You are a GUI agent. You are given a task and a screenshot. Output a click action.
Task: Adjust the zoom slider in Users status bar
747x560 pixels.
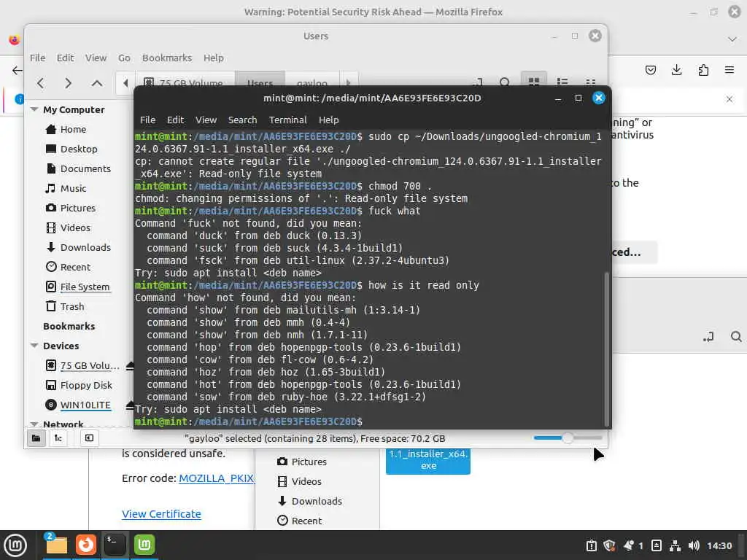pos(568,438)
